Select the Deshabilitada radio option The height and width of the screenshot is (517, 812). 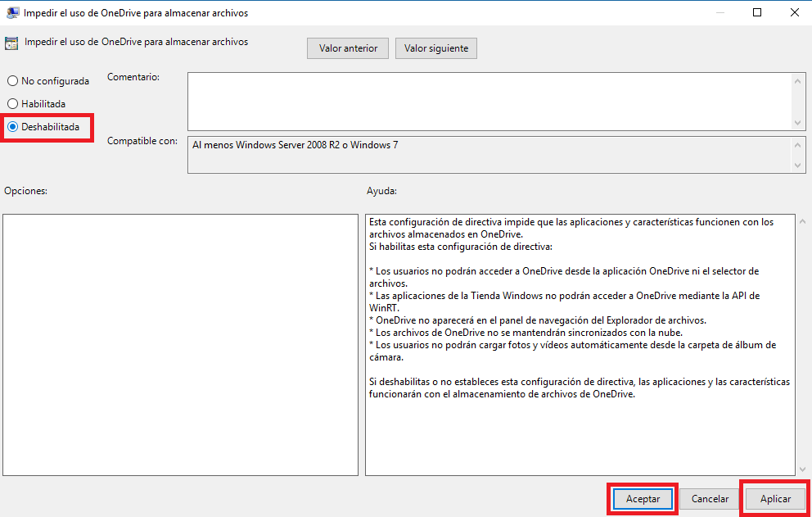pyautogui.click(x=43, y=126)
